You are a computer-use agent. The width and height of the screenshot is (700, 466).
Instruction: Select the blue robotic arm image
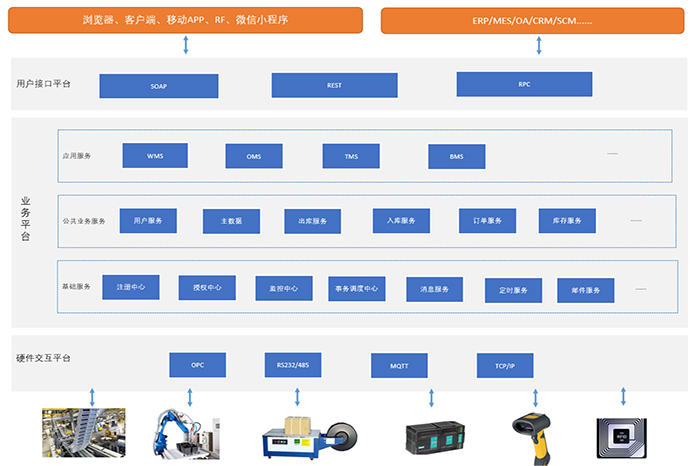pos(187,432)
